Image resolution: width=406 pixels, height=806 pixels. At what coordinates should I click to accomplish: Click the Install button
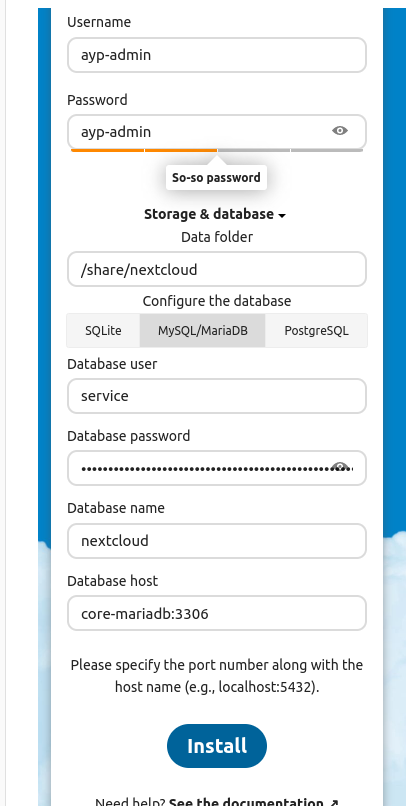pos(217,746)
